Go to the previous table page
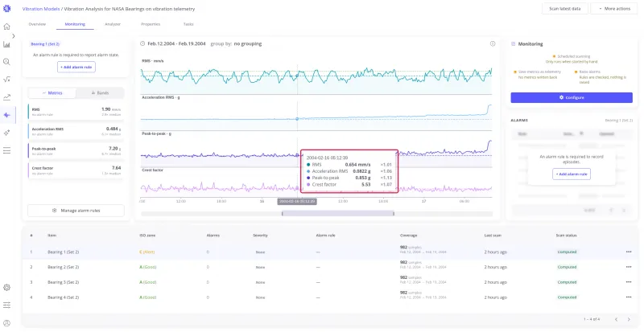 pyautogui.click(x=616, y=319)
